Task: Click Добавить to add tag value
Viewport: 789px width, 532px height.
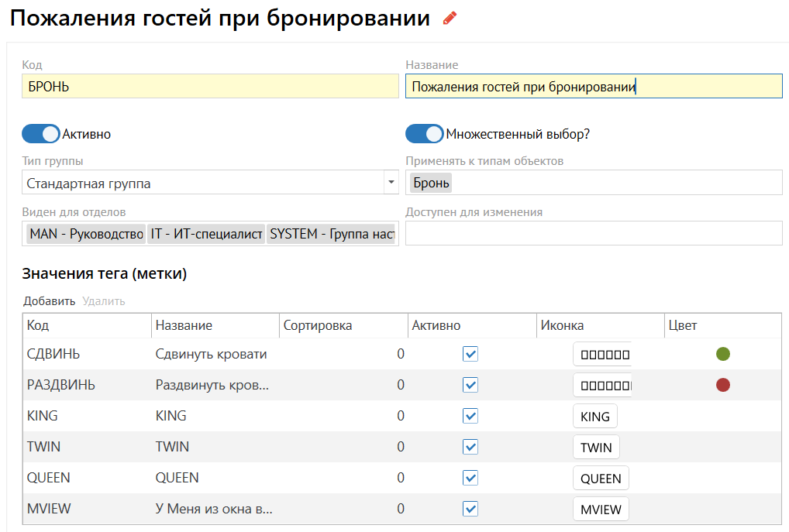Action: point(49,301)
